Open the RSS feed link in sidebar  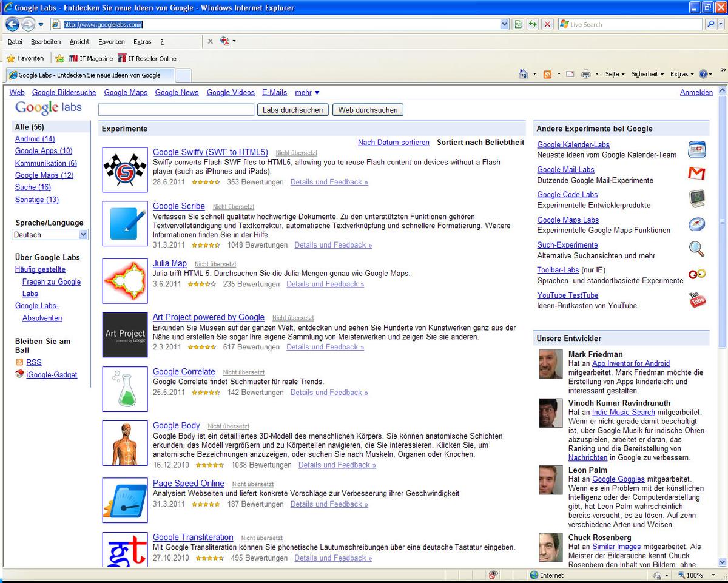pos(34,362)
